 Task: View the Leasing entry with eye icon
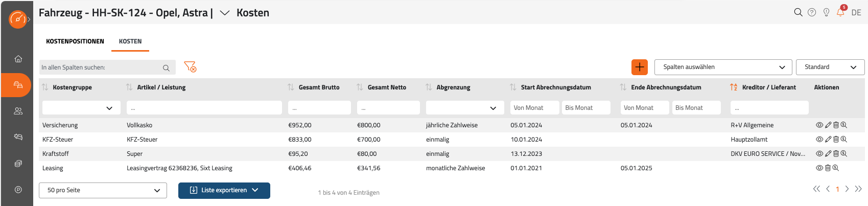click(x=819, y=168)
